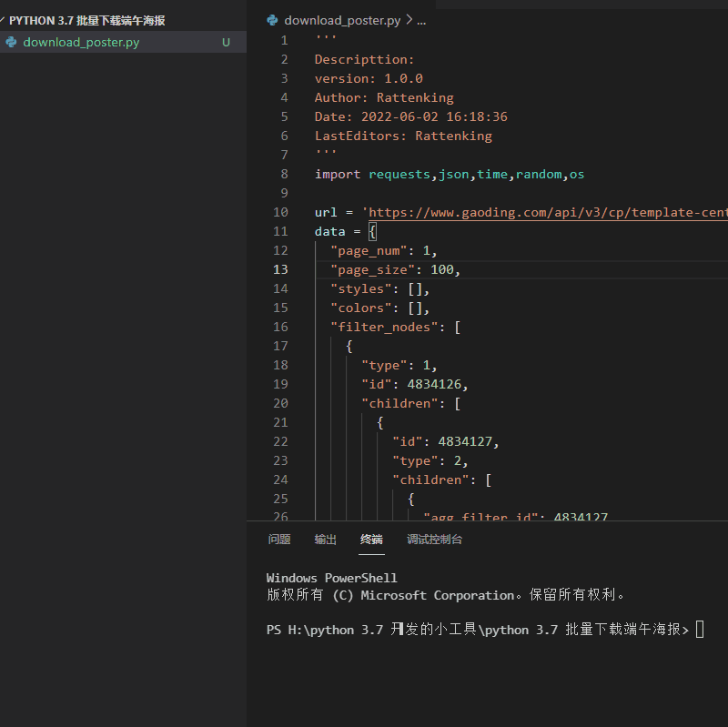Click the id value 4834126

434,384
